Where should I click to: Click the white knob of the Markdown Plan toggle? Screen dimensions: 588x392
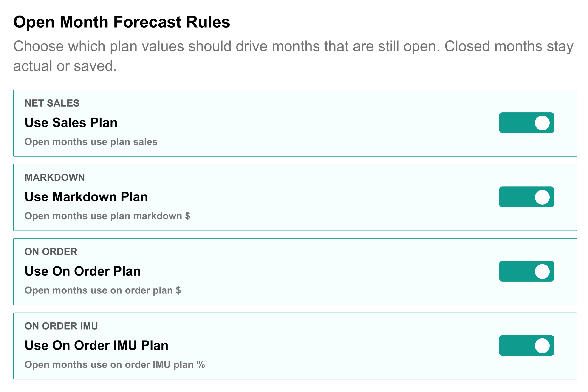542,197
